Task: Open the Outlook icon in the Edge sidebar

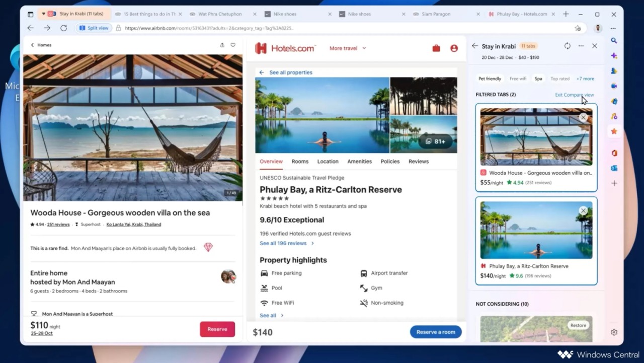Action: point(613,168)
